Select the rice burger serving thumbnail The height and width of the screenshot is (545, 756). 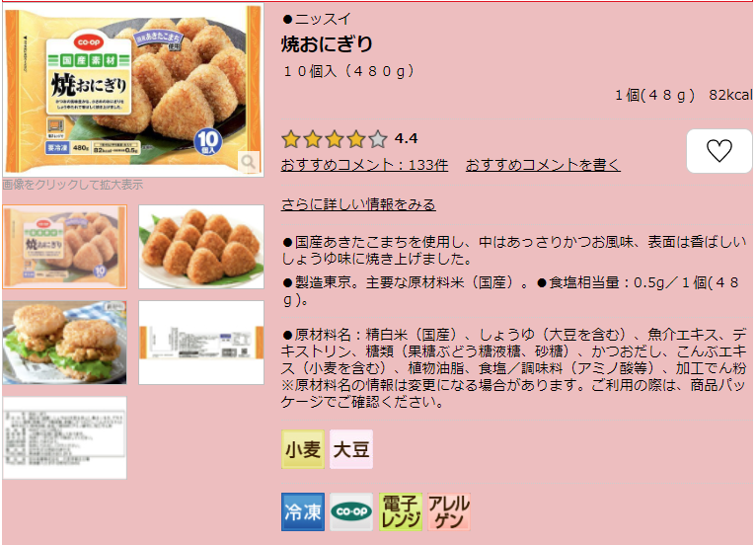click(64, 343)
